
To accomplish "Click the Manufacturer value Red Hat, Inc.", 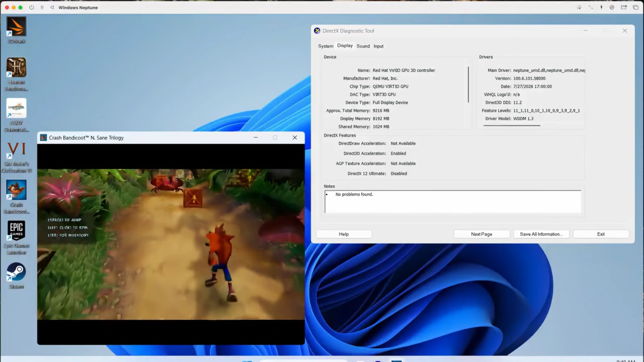I will [385, 79].
